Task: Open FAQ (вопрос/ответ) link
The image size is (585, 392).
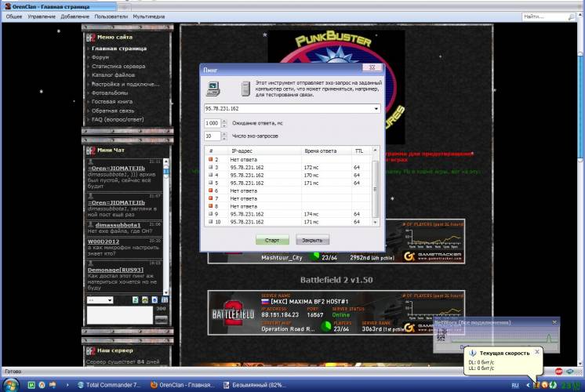Action: point(118,119)
